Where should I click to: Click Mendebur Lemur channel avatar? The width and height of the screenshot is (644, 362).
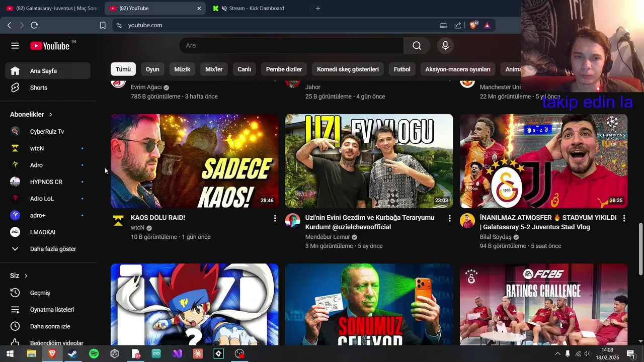point(293,220)
